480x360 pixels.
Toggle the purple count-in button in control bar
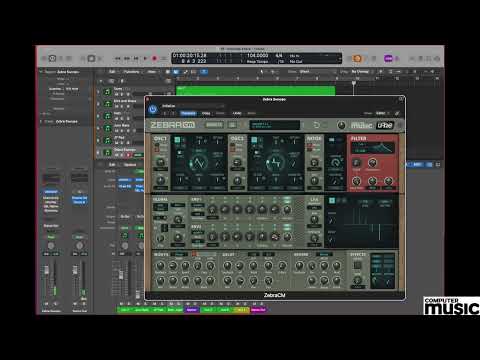388,59
